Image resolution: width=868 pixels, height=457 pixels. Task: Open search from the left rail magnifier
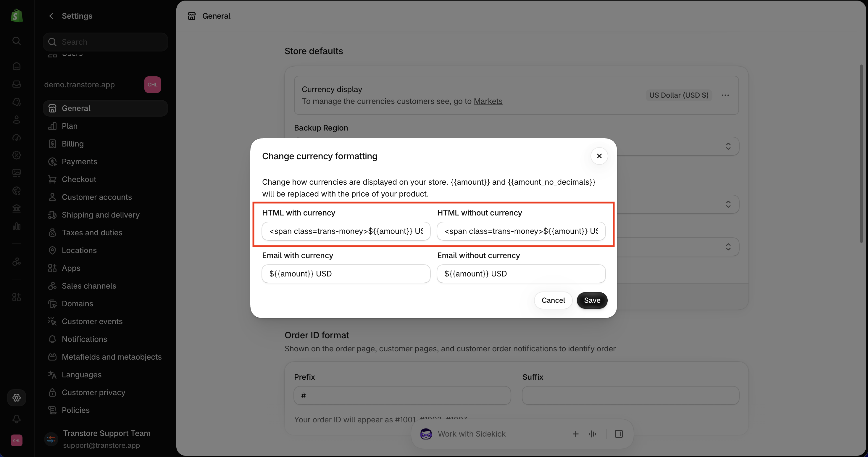pyautogui.click(x=17, y=41)
